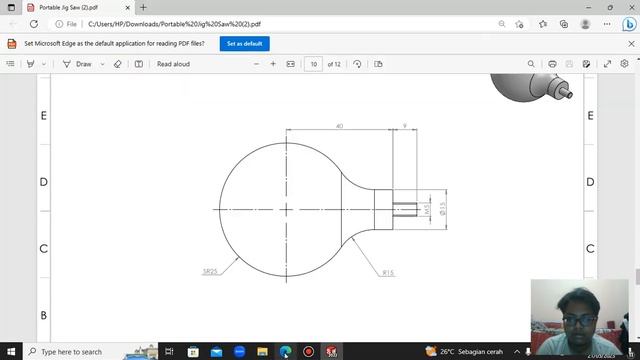Open Collections panel
Screen dimensions: 640x360
click(564, 24)
